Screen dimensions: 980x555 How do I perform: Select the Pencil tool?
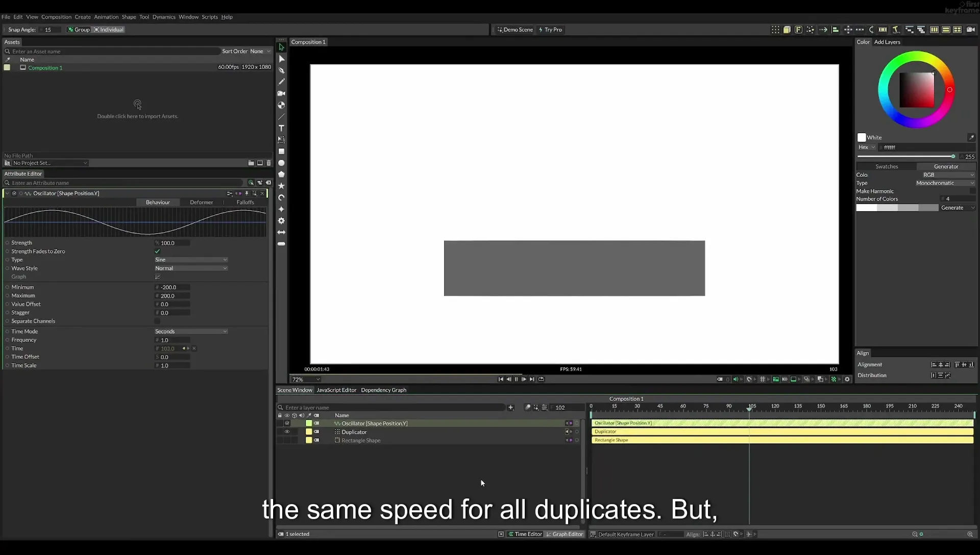point(281,82)
